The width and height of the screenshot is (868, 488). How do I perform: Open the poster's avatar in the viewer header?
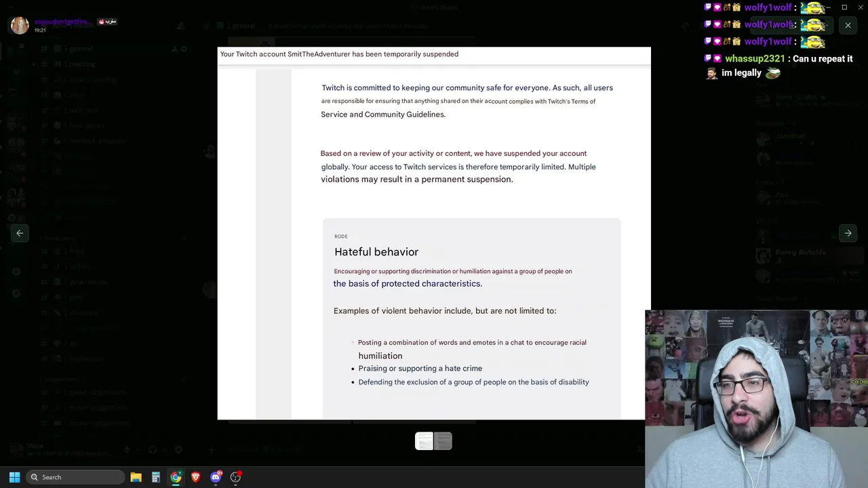coord(20,26)
